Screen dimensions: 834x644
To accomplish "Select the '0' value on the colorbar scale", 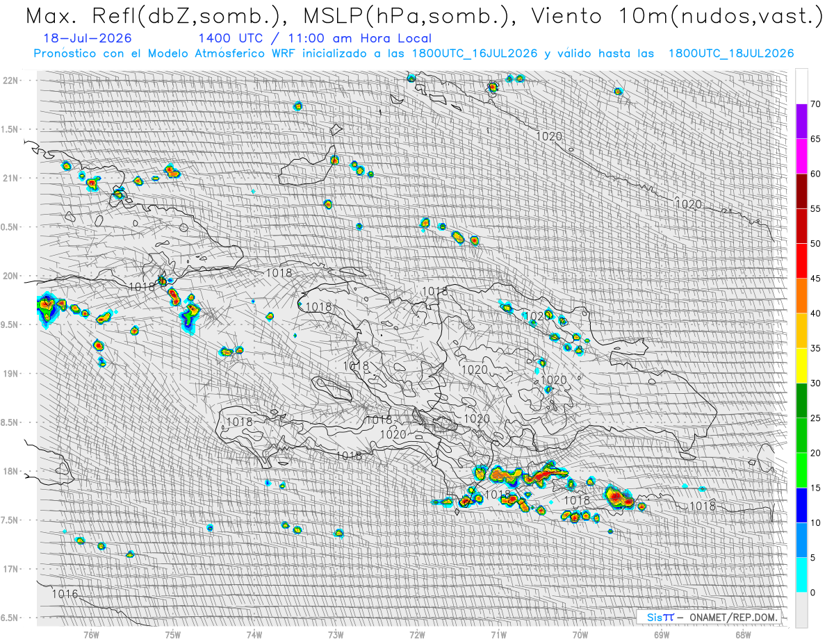I will (813, 592).
